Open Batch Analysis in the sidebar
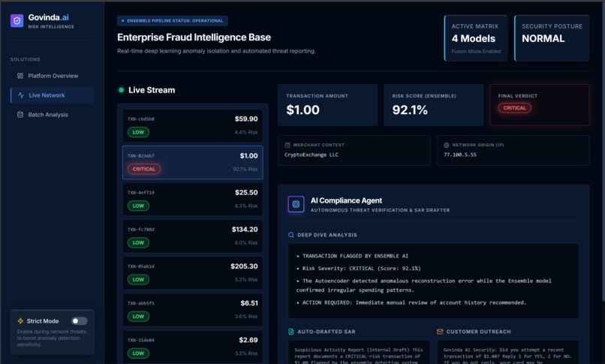 tap(52, 115)
